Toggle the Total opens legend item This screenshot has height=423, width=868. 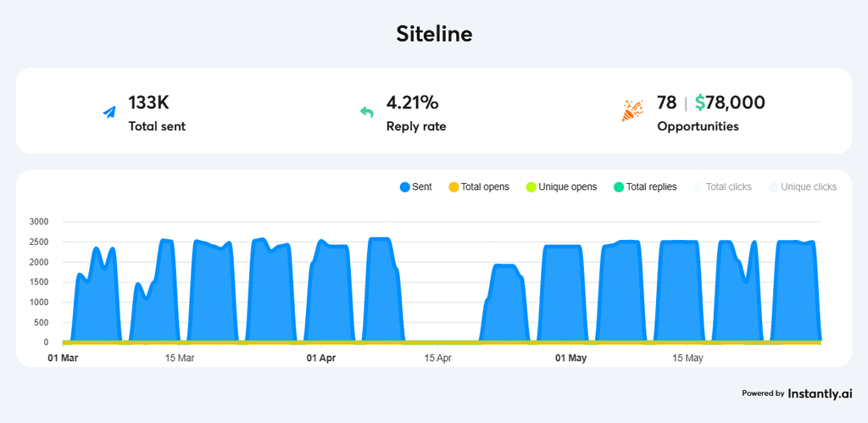pyautogui.click(x=479, y=187)
